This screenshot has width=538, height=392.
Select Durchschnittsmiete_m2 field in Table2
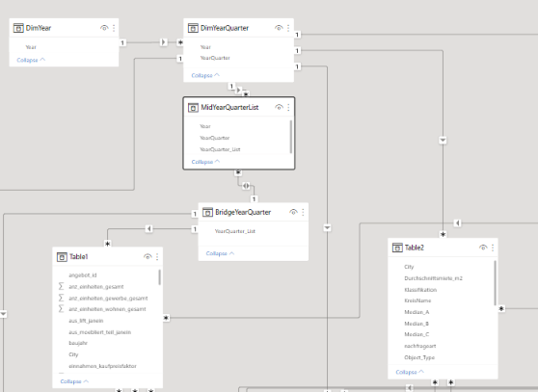(433, 278)
